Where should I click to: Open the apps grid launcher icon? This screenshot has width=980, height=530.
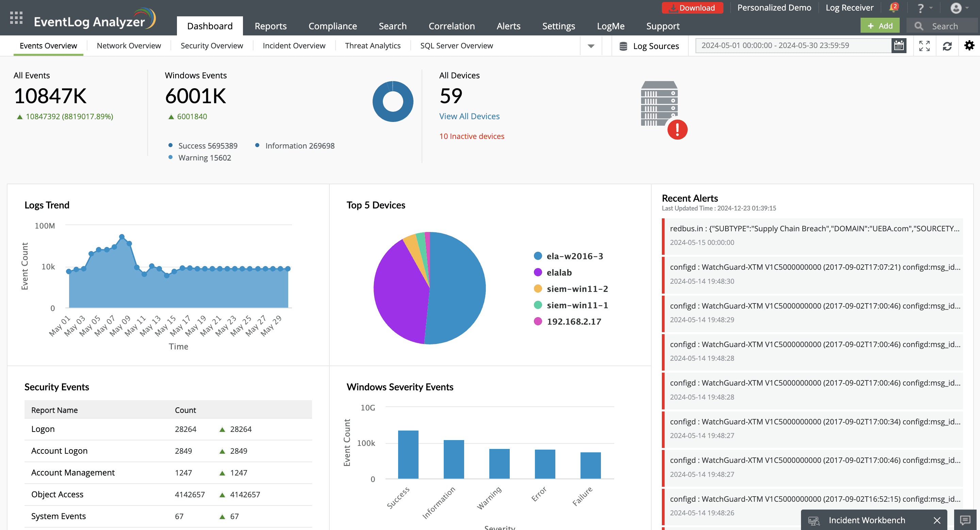tap(16, 18)
